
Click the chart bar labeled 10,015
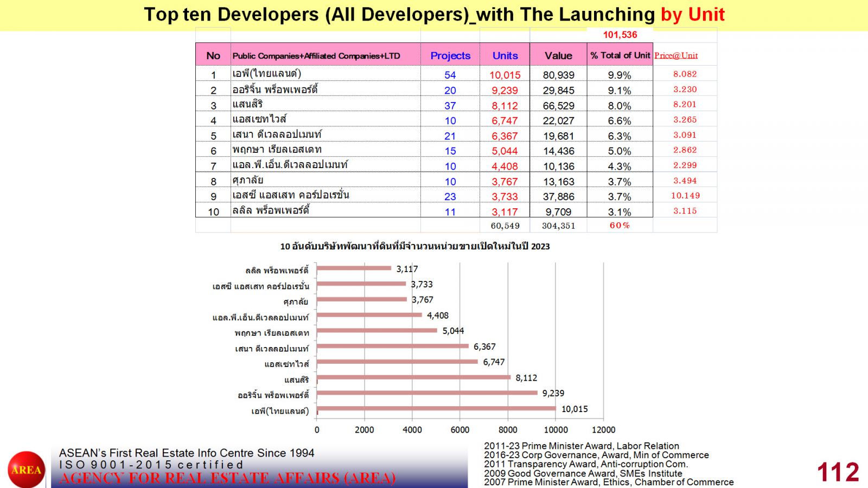point(436,409)
